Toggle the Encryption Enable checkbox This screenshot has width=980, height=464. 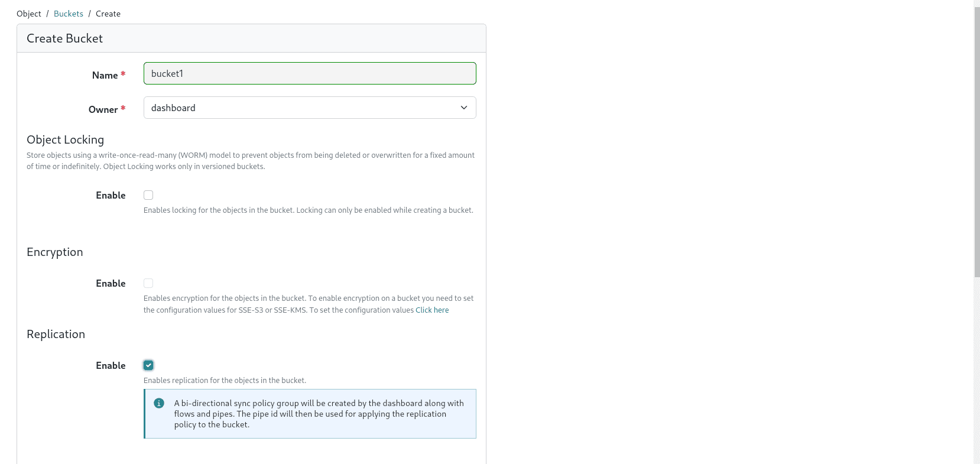coord(148,283)
